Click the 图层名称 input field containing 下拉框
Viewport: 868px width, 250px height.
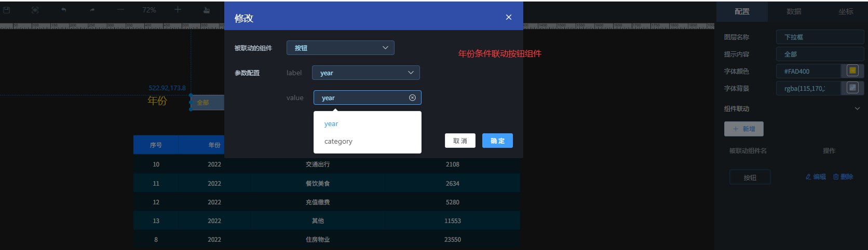coord(819,37)
